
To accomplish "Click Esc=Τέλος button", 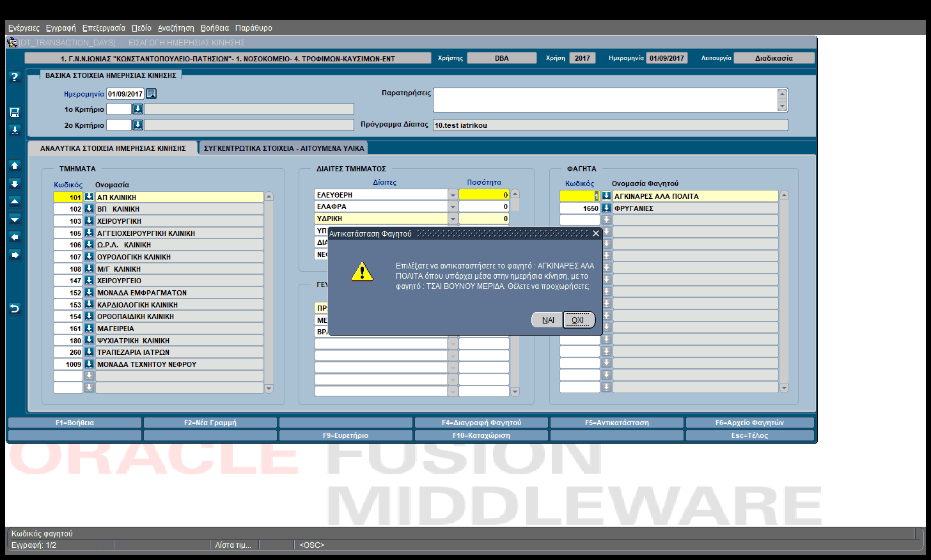I will pyautogui.click(x=749, y=435).
